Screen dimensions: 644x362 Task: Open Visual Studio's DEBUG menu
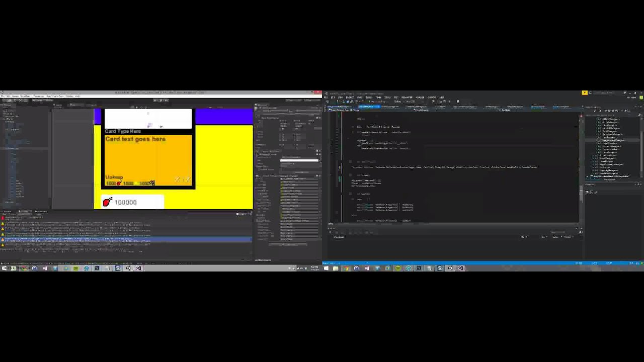point(369,97)
